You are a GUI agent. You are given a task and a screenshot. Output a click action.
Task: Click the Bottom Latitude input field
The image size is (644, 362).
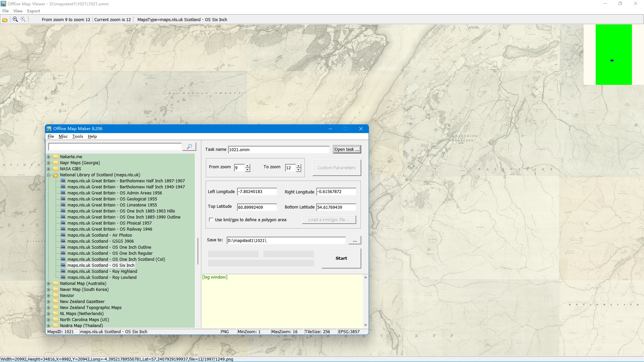(x=336, y=207)
